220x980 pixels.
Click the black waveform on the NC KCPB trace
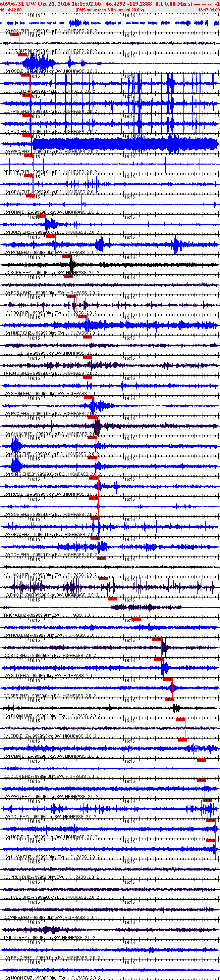pyautogui.click(x=110, y=264)
